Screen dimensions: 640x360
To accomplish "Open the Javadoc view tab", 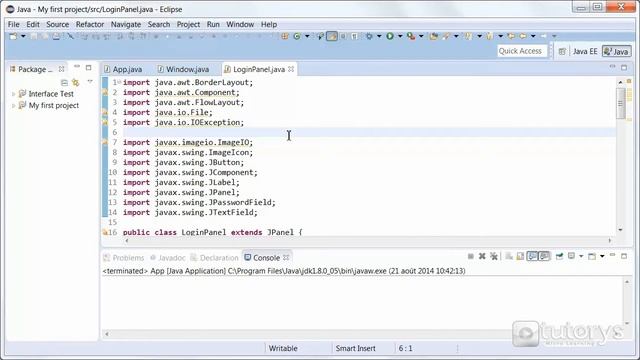I will pos(167,258).
